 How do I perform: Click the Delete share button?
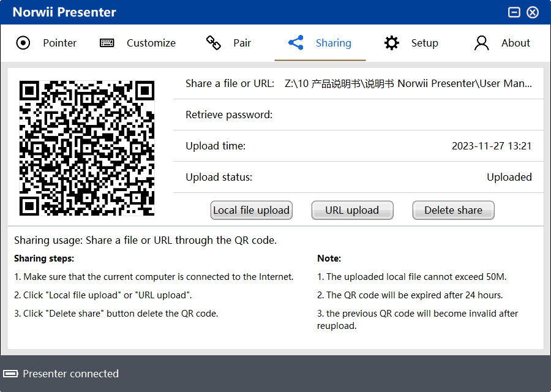pyautogui.click(x=453, y=210)
